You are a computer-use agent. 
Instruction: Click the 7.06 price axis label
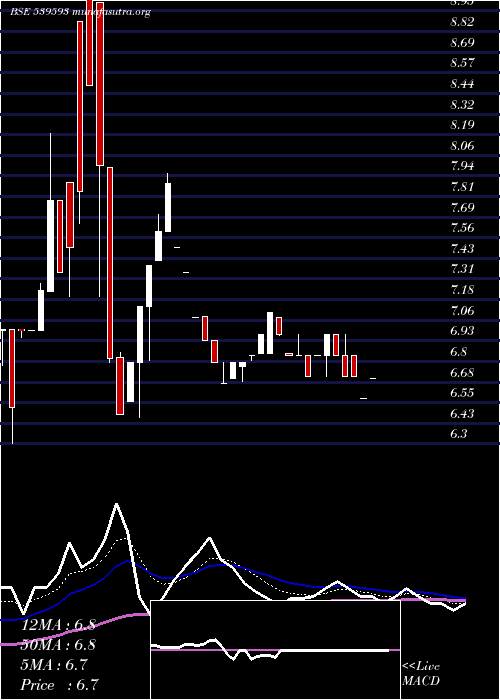point(462,310)
